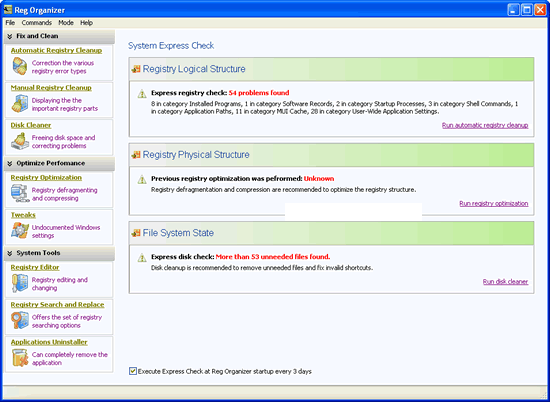Click the Applications Uninstaller bin icon
The width and height of the screenshot is (550, 402).
pos(20,358)
